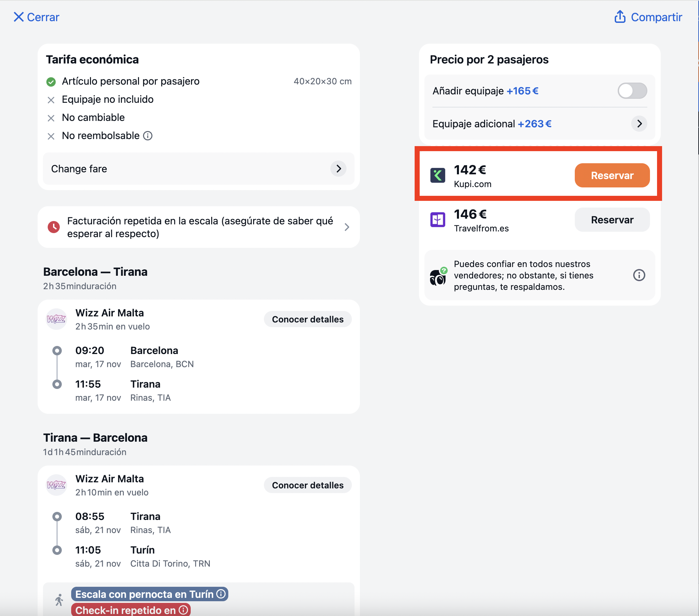Click the Cerrar link to close
The height and width of the screenshot is (616, 699).
pos(43,17)
